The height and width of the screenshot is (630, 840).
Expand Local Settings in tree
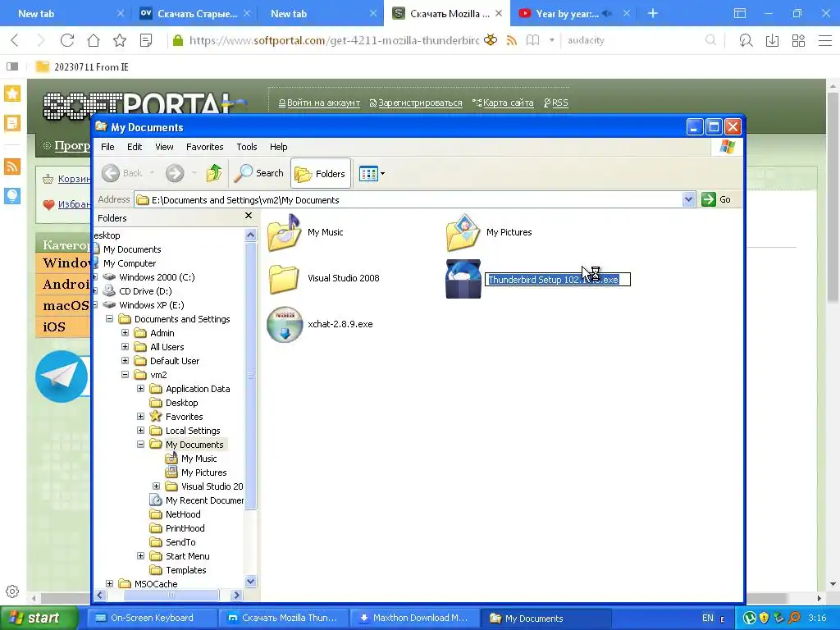pyautogui.click(x=140, y=430)
